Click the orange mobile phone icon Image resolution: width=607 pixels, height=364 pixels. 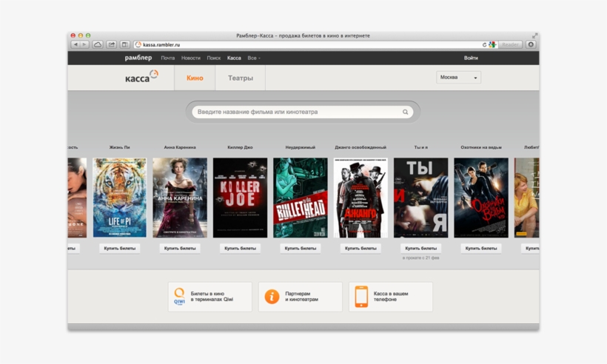tap(361, 297)
